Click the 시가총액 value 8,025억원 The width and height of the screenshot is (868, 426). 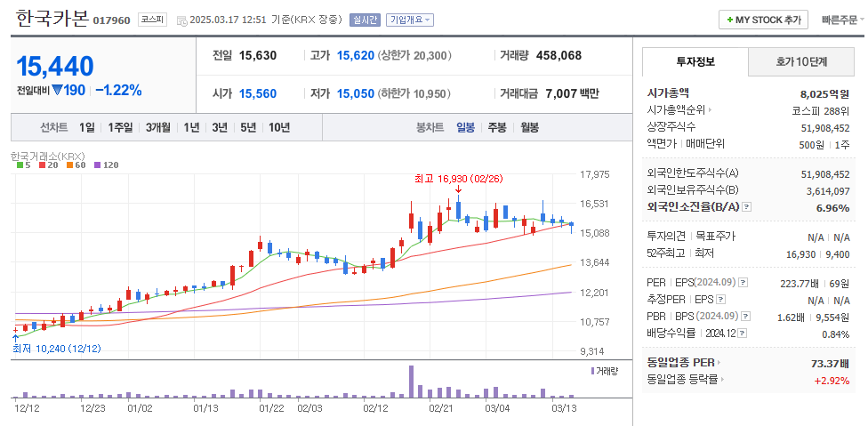[824, 93]
